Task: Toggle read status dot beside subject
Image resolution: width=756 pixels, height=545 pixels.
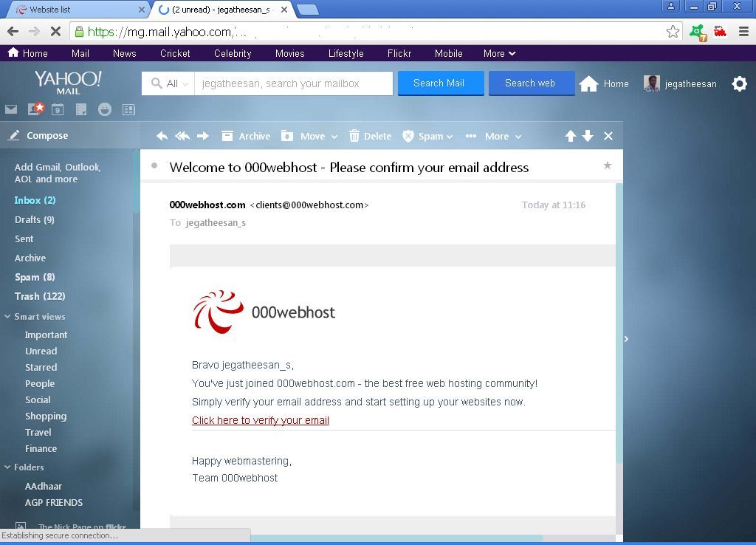Action: click(x=154, y=166)
